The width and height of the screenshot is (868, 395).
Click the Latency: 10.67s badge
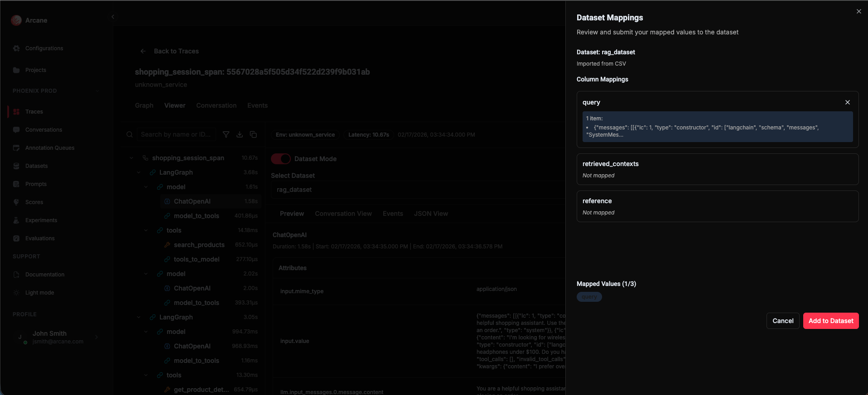[x=368, y=135]
